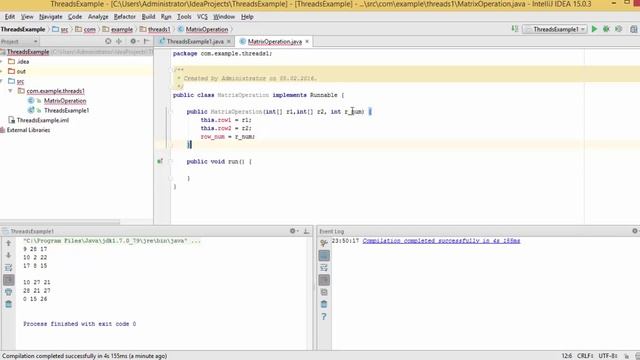Open the Window menu

(x=224, y=17)
